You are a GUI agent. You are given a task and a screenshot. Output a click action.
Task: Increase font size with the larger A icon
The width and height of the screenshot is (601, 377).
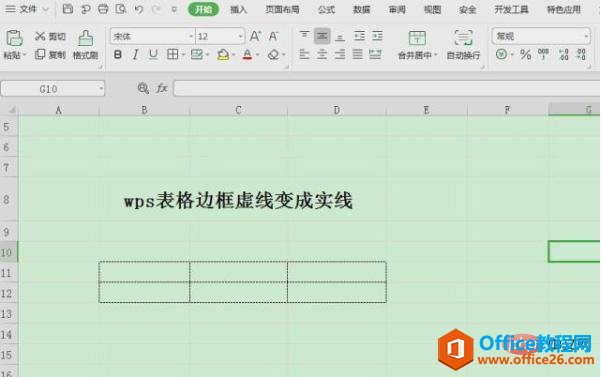(x=255, y=36)
